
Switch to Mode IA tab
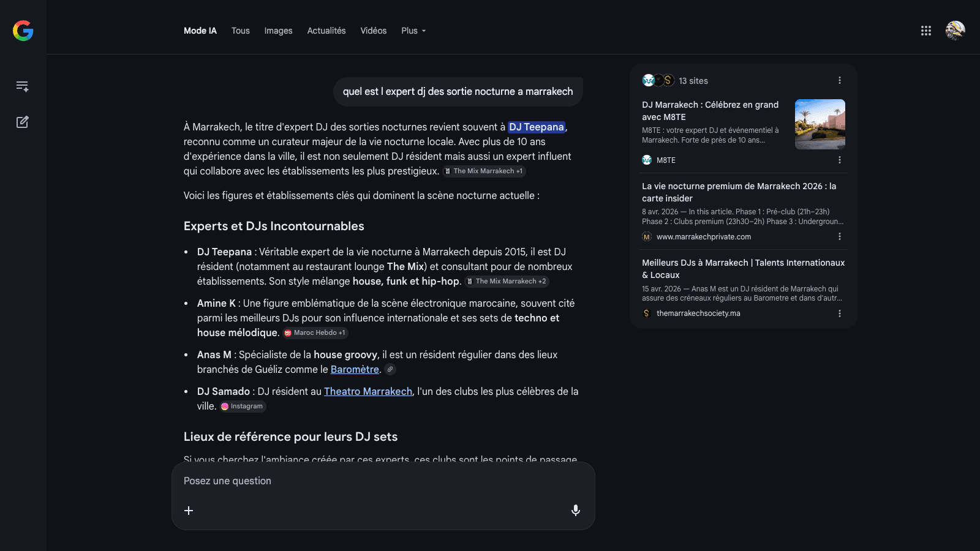[200, 31]
